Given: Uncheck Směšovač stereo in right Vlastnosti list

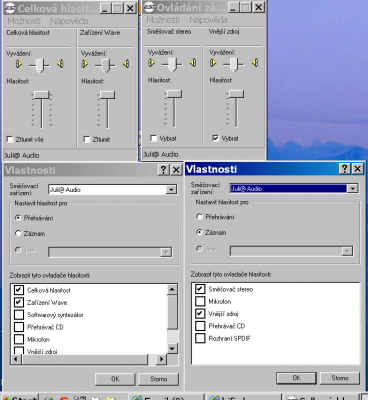Looking at the screenshot, I should pos(200,289).
